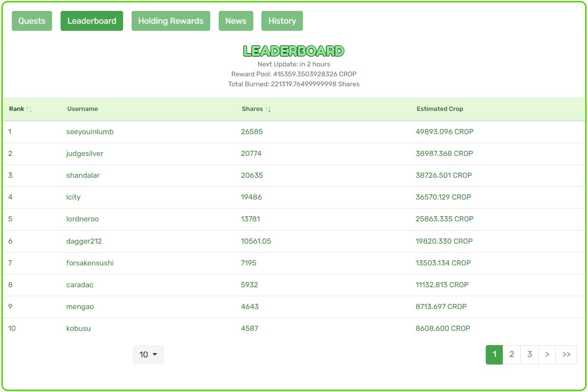This screenshot has height=392, width=588.
Task: Open the rows-per-page dropdown showing 10
Action: (x=148, y=355)
